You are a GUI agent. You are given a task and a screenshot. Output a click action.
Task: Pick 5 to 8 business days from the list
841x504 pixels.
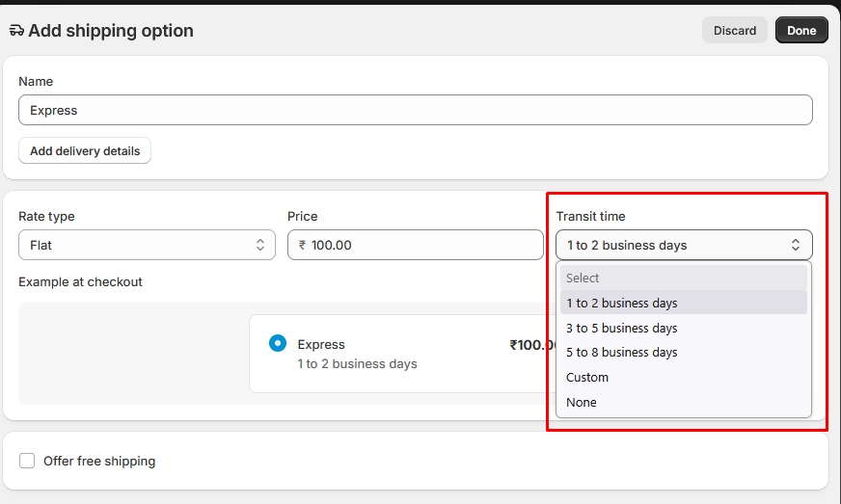pos(622,353)
